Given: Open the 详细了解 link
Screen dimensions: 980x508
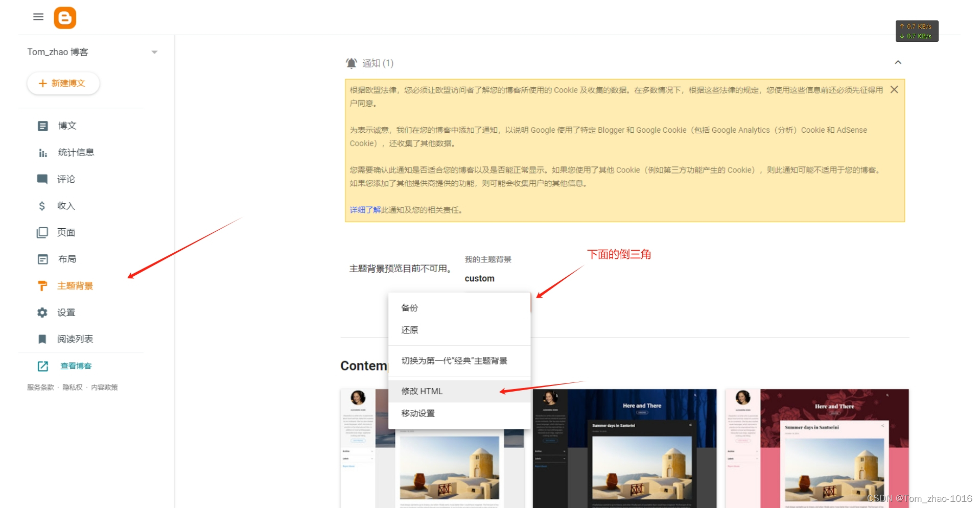Looking at the screenshot, I should point(364,209).
